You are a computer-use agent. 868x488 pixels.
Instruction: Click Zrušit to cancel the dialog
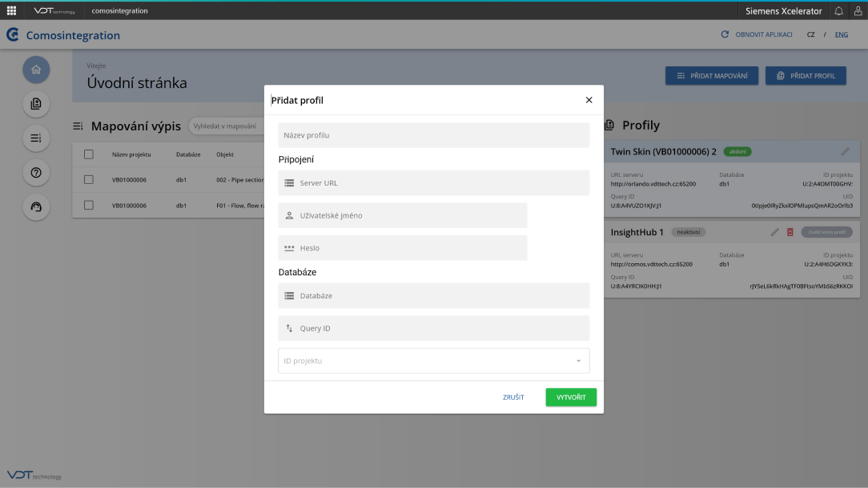click(x=513, y=398)
